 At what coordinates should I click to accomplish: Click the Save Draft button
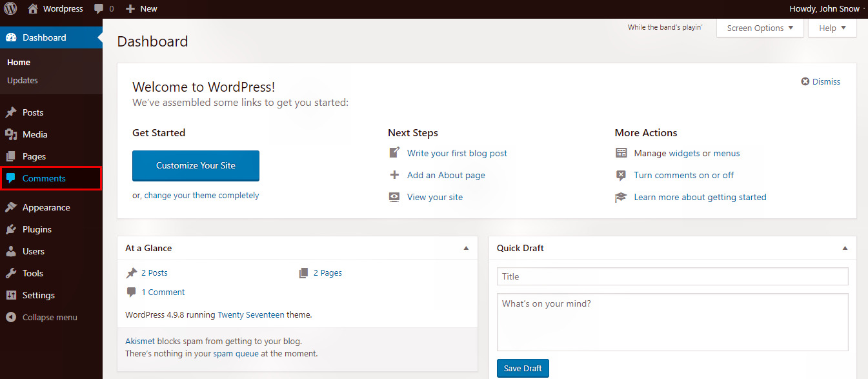tap(523, 368)
